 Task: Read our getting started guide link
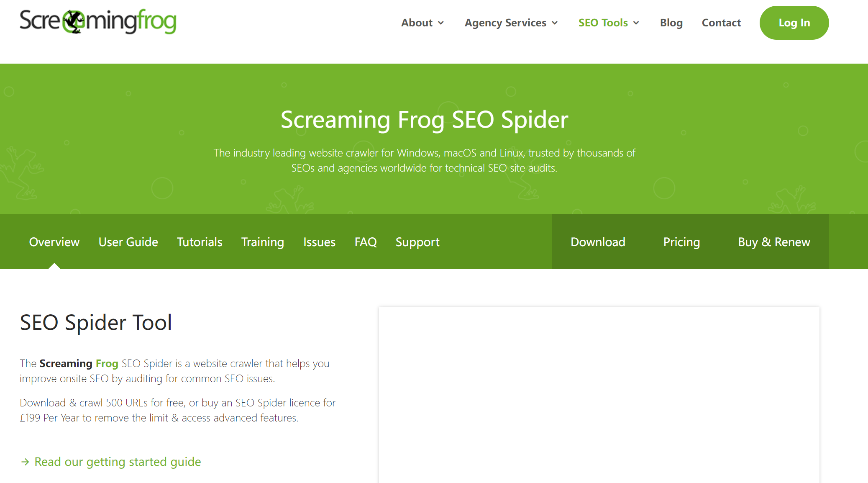[118, 462]
